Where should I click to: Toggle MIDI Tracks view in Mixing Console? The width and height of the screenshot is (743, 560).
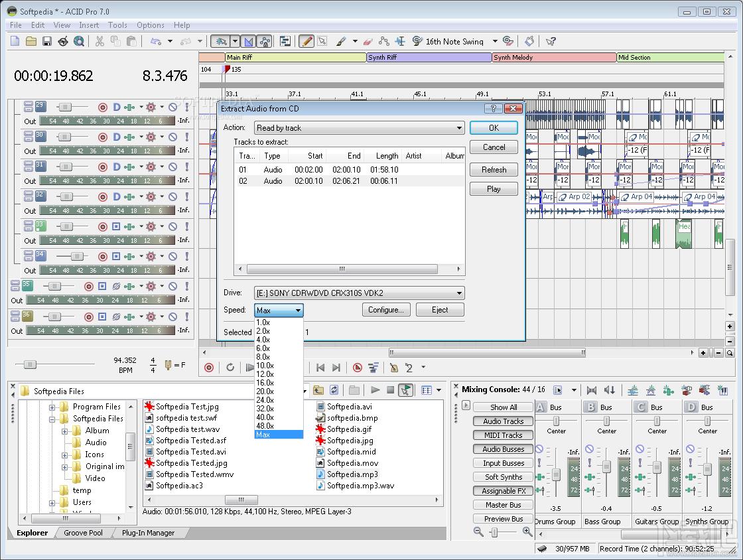(503, 435)
